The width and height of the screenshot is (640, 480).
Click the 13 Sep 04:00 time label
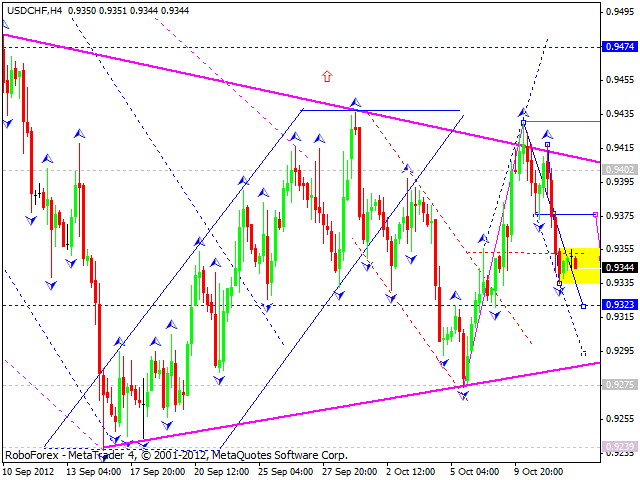point(94,472)
